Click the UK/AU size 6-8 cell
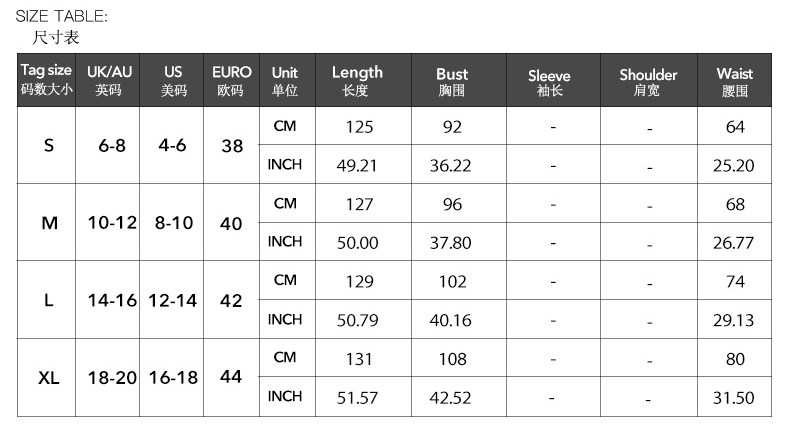Image resolution: width=790 pixels, height=424 pixels. [x=112, y=146]
